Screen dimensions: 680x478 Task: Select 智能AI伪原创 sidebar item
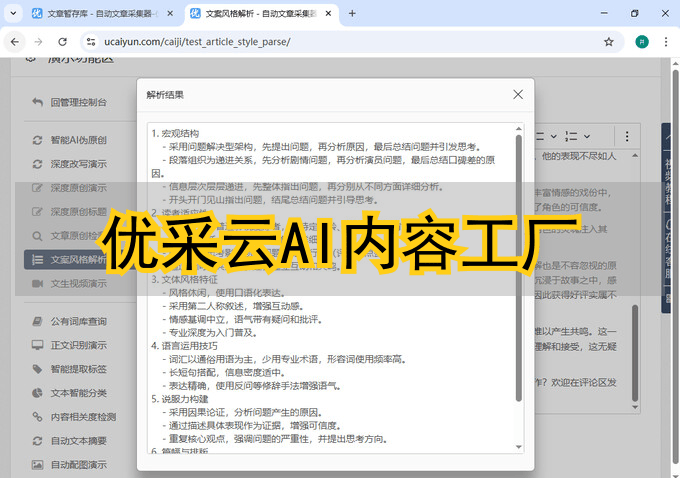click(x=78, y=140)
